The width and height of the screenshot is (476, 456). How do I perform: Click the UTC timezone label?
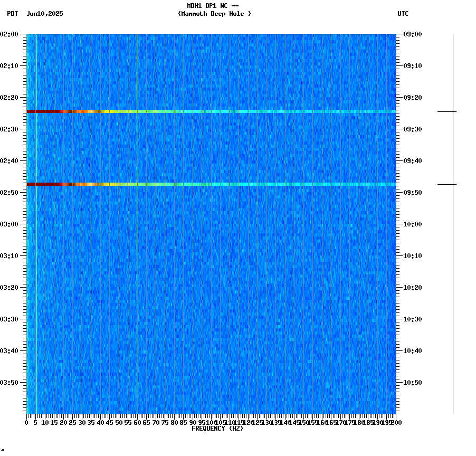point(404,14)
